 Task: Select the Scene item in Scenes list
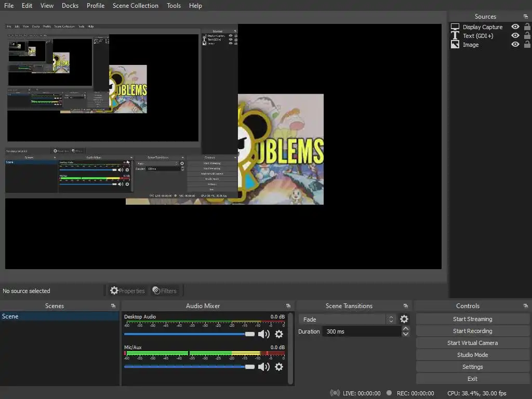(59, 316)
